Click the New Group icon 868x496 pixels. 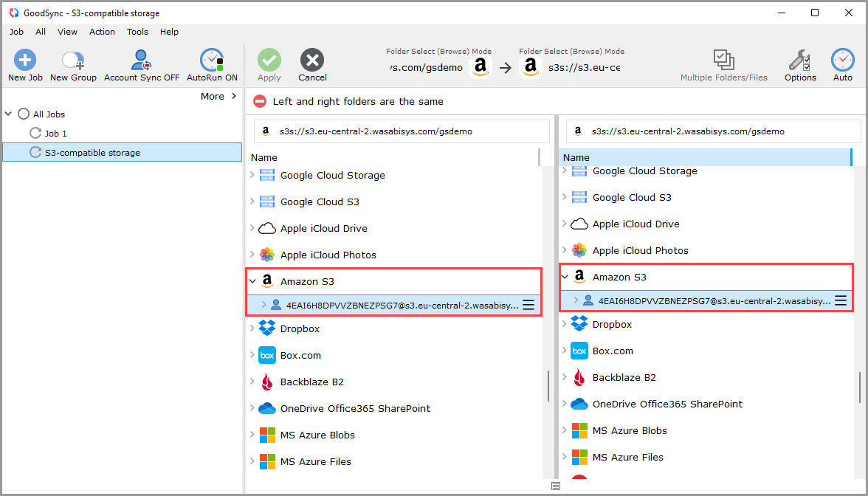click(73, 60)
